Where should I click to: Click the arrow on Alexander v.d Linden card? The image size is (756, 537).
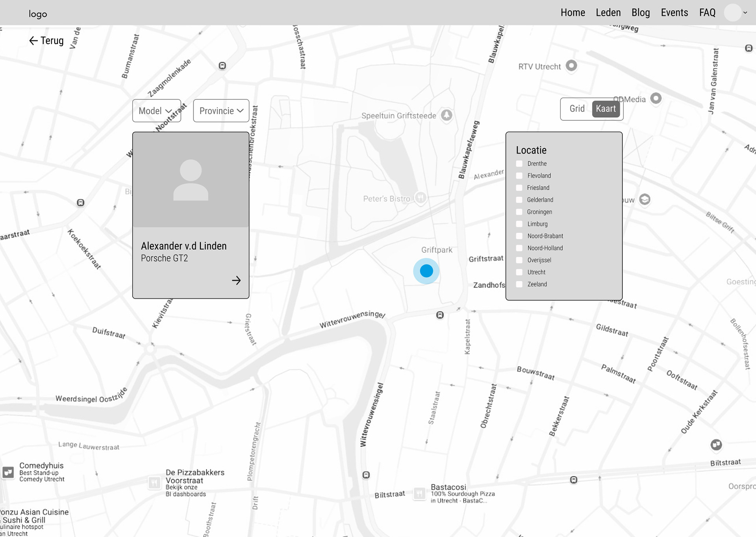pos(236,280)
